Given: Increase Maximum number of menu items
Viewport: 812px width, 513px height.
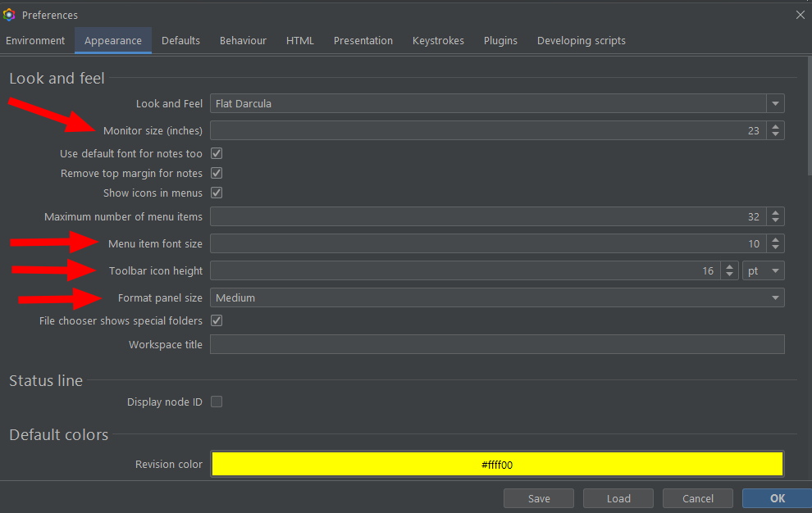Looking at the screenshot, I should pos(775,212).
